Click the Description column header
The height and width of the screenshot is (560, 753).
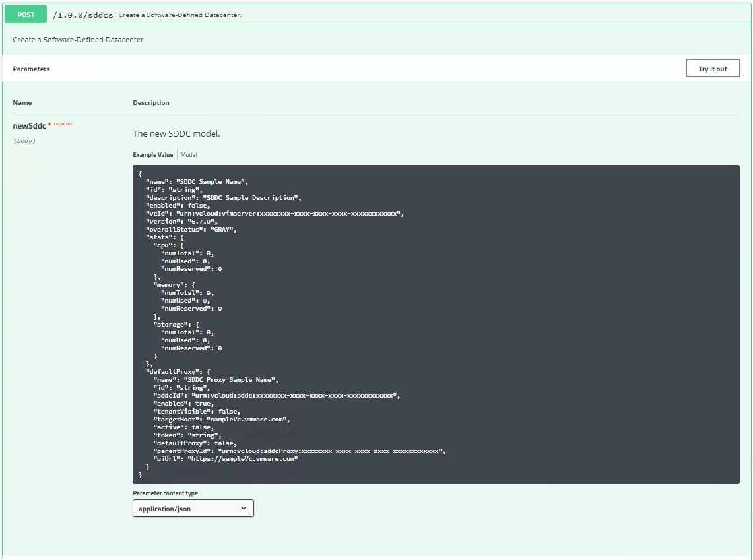click(x=151, y=103)
